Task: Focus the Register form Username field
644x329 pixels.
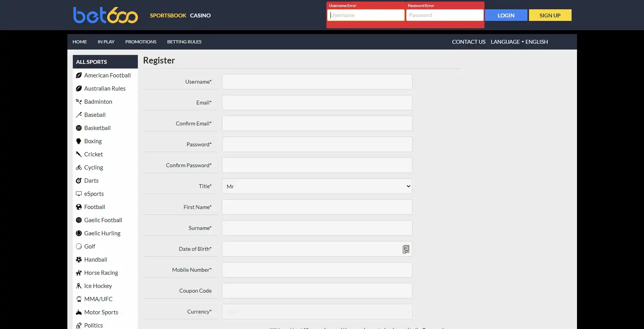Action: tap(317, 82)
